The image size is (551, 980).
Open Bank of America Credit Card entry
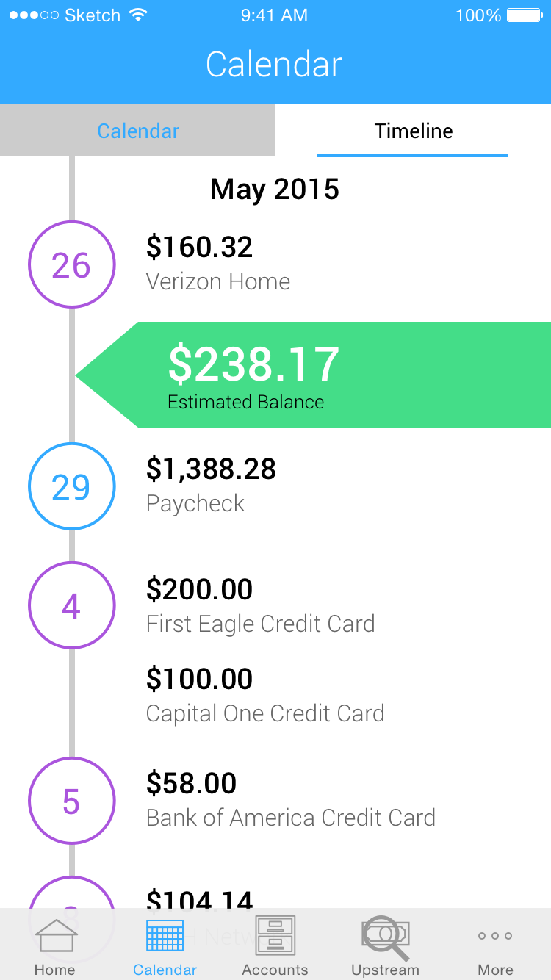(x=290, y=799)
